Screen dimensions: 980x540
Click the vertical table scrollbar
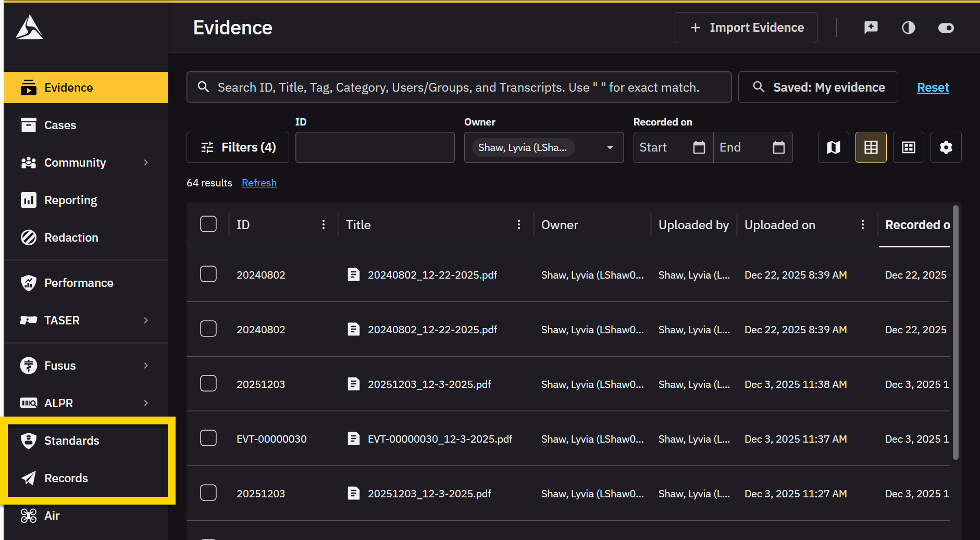pos(955,333)
